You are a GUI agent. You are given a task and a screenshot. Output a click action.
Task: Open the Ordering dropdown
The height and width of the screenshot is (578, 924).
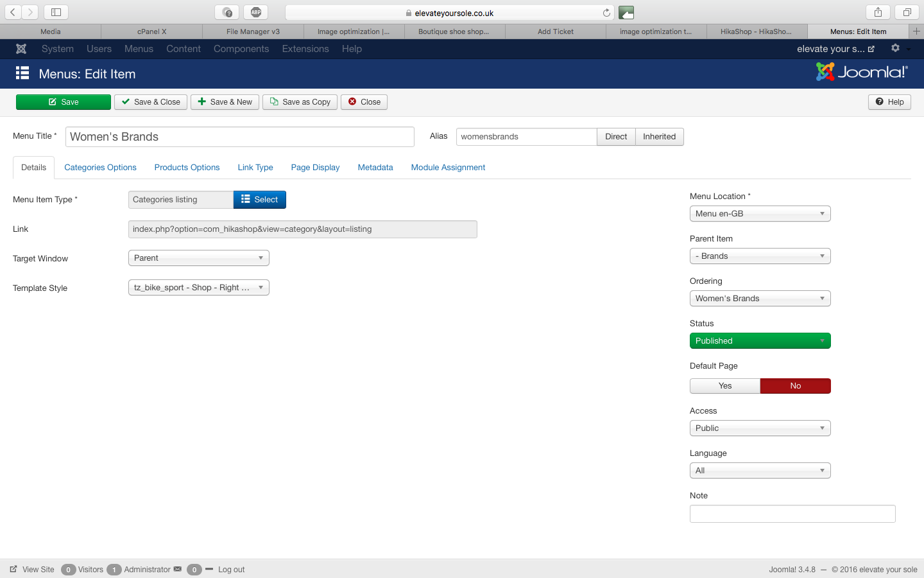click(760, 299)
